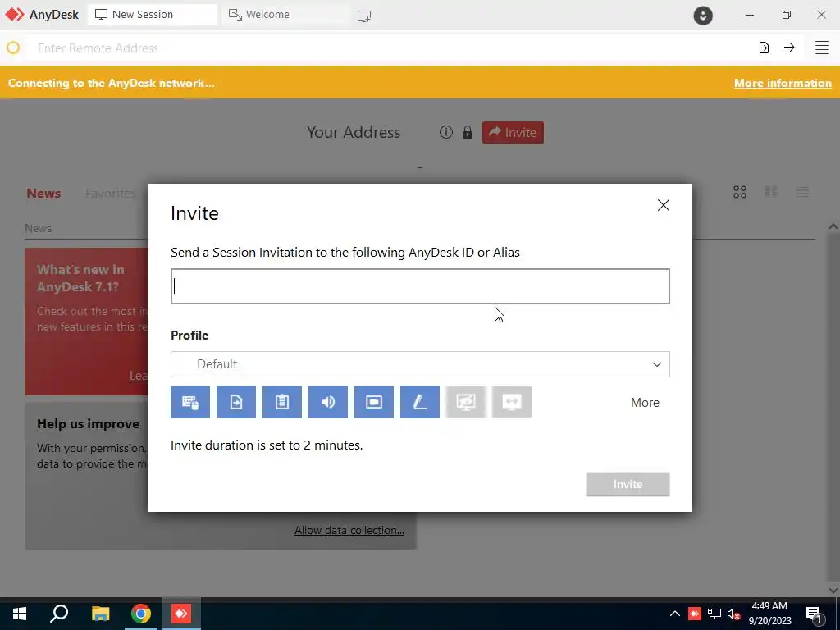Toggle TCP tunneling permission
This screenshot has height=630, width=840.
click(512, 402)
